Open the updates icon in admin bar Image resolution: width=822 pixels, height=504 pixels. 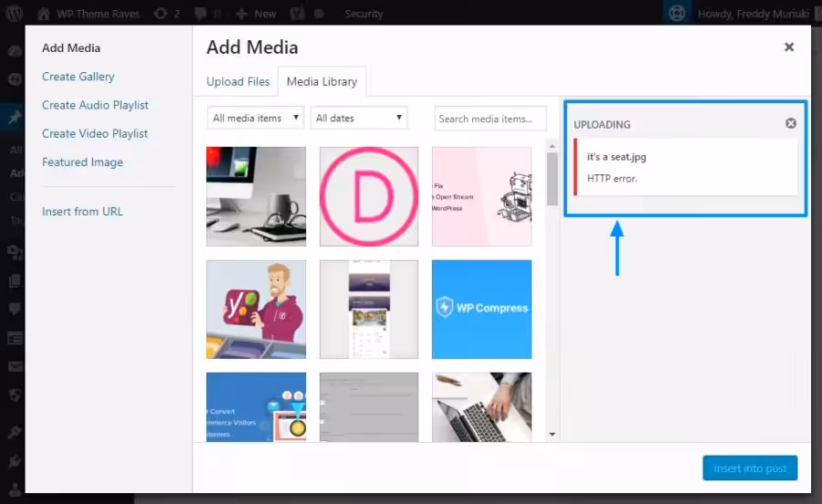[x=161, y=14]
